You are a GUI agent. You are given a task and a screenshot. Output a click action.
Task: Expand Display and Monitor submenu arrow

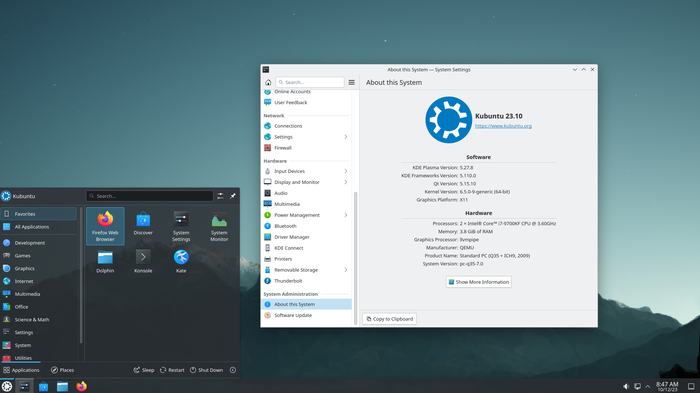[346, 182]
